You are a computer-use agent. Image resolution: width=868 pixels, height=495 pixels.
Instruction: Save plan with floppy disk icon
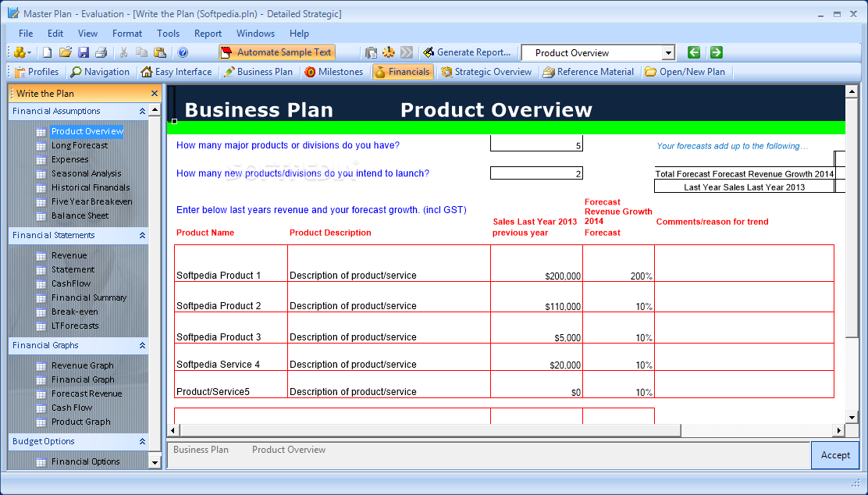click(83, 52)
